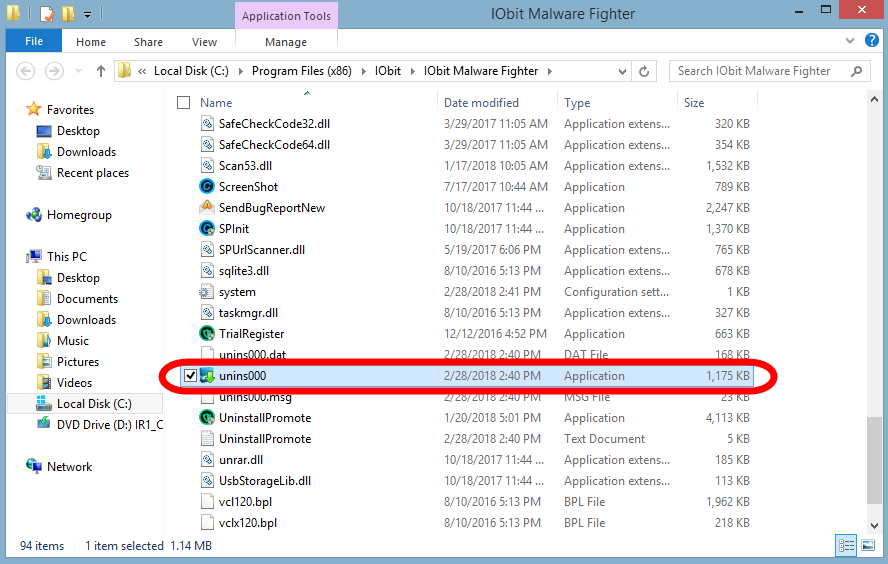Click the Back navigation arrow

click(x=25, y=71)
